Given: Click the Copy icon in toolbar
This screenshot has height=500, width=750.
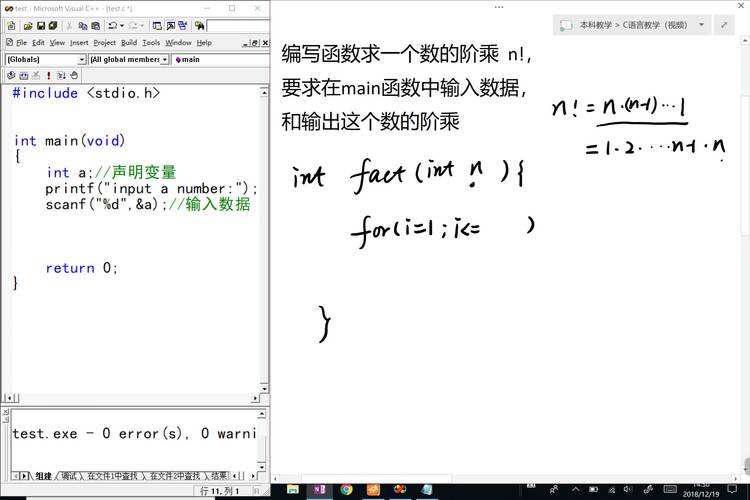Looking at the screenshot, I should point(83,25).
